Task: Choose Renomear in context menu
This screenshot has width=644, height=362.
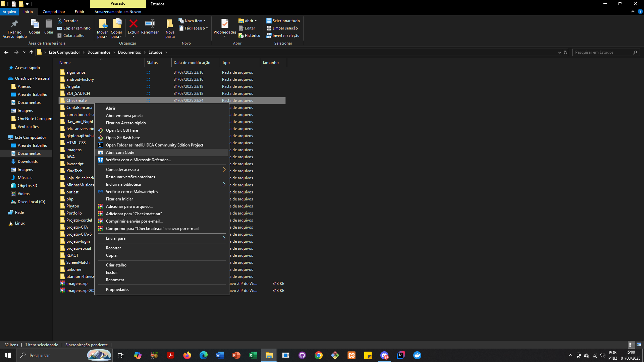Action: coord(162,280)
